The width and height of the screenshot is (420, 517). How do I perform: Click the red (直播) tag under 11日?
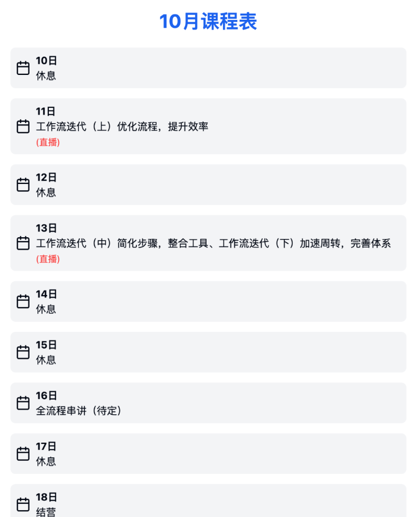pos(48,142)
